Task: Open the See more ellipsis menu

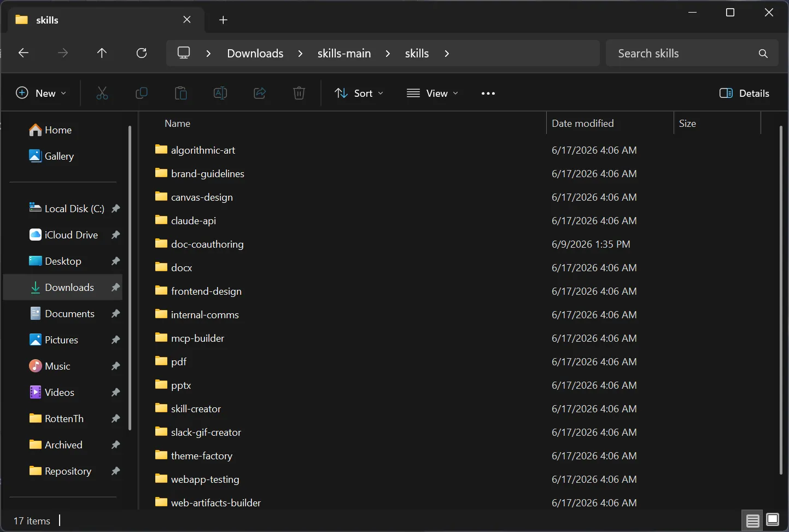Action: coord(488,93)
